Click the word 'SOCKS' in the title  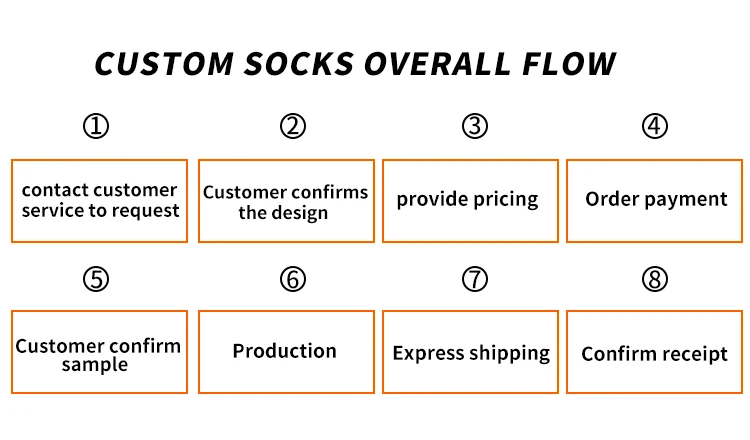point(300,64)
